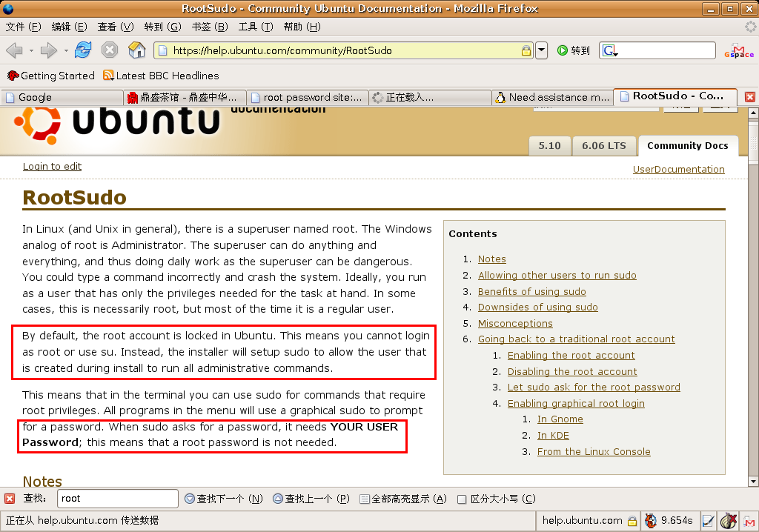Switch to the root password site tab
Screen dimensions: 759x532
(x=308, y=97)
